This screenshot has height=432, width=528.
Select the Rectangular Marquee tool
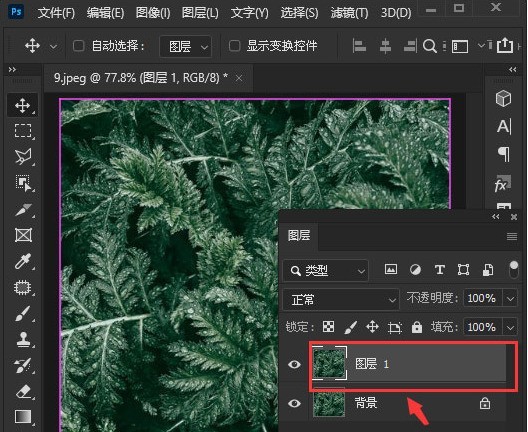[23, 131]
